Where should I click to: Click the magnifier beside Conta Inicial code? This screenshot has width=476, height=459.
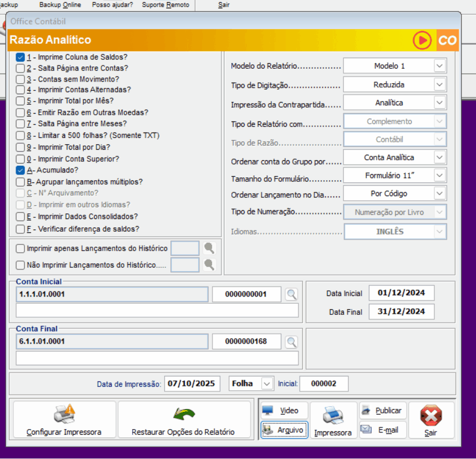pyautogui.click(x=291, y=294)
